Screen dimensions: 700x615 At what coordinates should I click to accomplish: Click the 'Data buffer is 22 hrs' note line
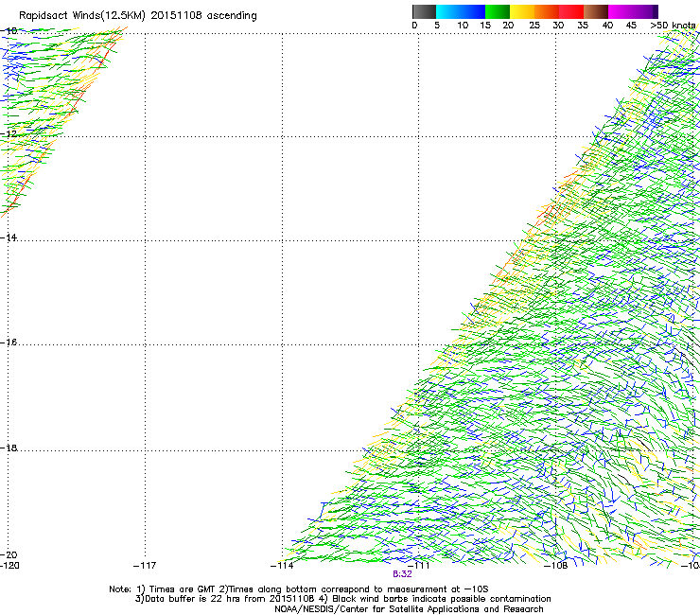click(x=342, y=599)
